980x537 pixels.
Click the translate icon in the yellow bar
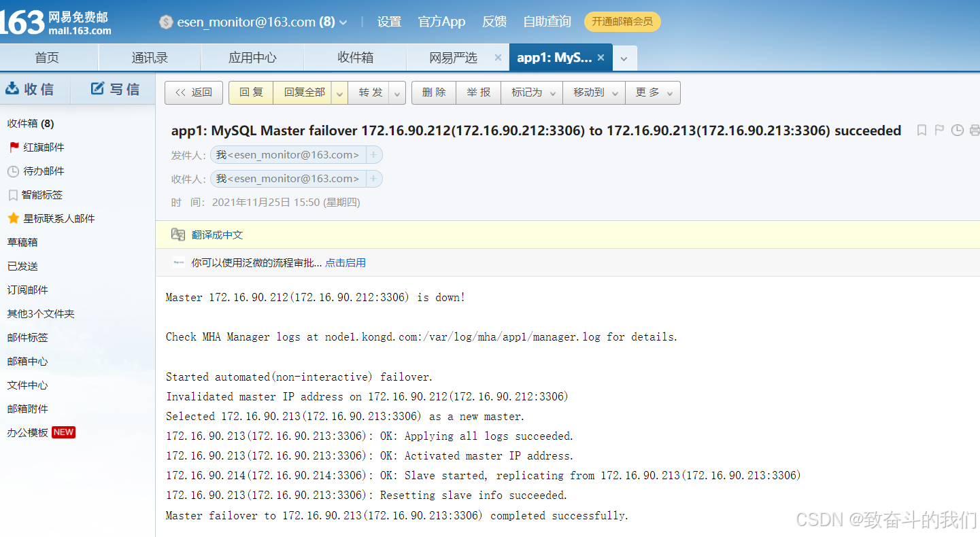coord(178,235)
